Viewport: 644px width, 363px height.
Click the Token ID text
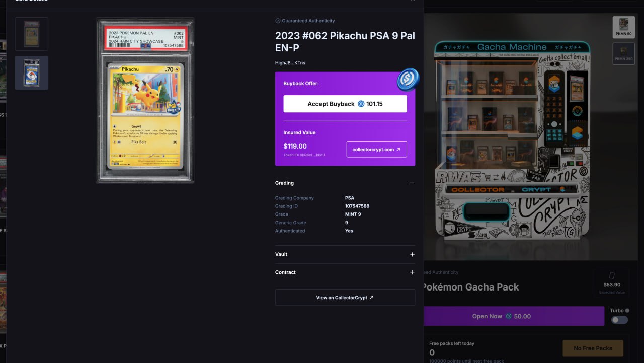[x=304, y=155]
